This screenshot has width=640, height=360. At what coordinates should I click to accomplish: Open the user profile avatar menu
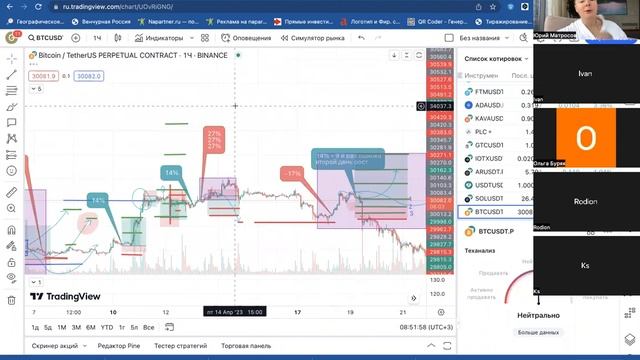pyautogui.click(x=12, y=38)
